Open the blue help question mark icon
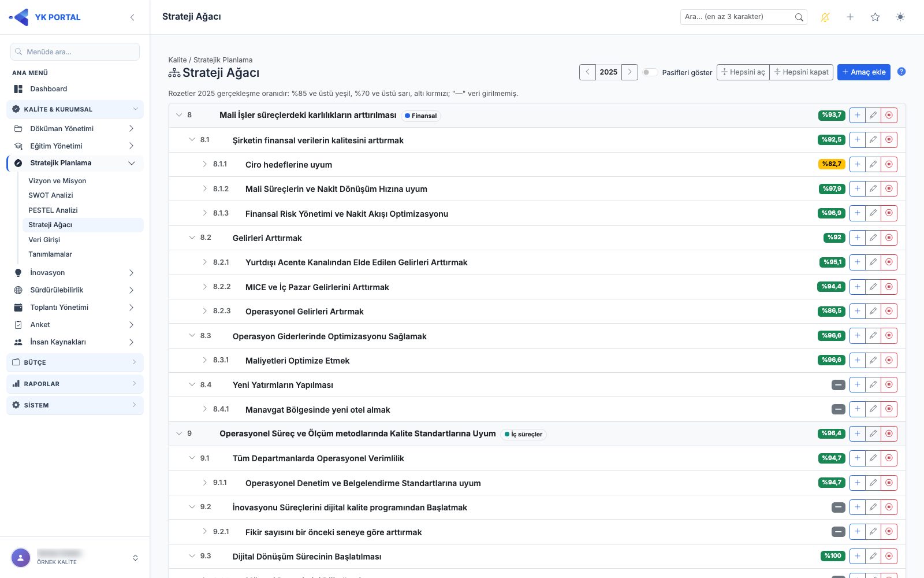 [901, 72]
